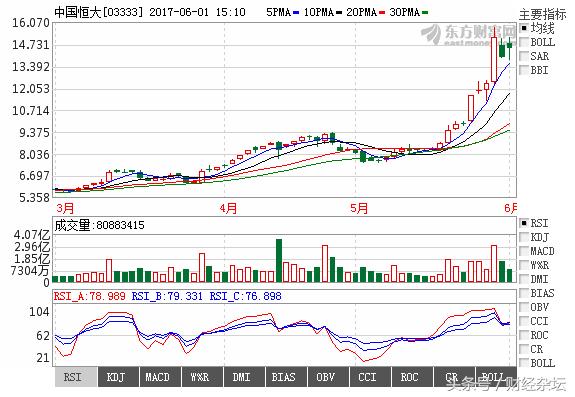Enable the BBI main indicator checkbox
Viewport: 575px width, 397px height.
click(x=524, y=70)
